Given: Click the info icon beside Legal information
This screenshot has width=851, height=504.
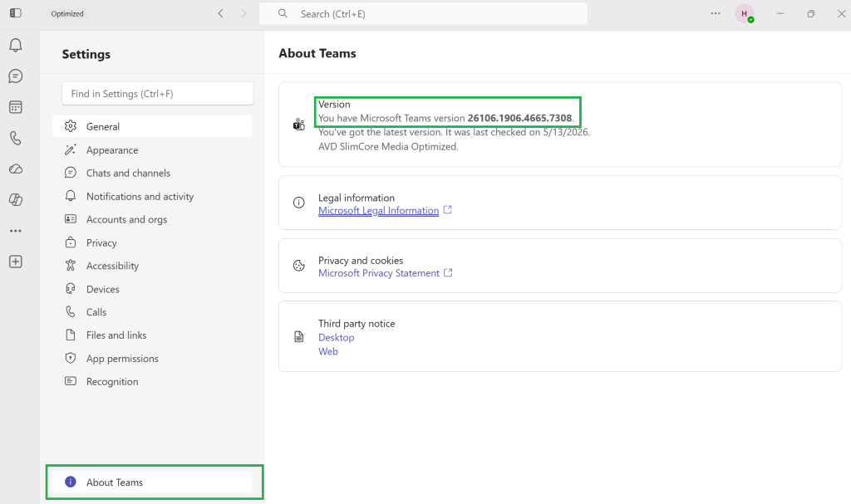Looking at the screenshot, I should pos(299,203).
